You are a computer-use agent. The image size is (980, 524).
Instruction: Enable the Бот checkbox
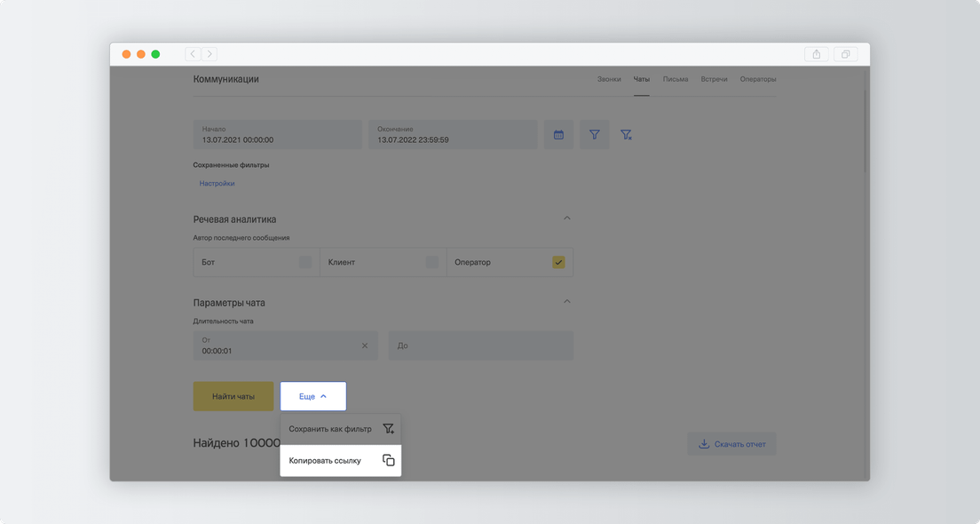(x=305, y=262)
